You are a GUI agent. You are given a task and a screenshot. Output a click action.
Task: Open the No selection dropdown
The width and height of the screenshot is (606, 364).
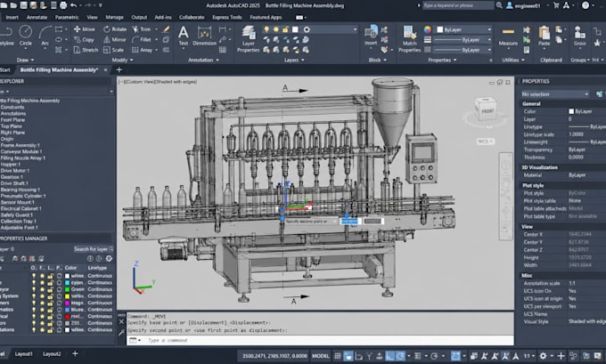(x=555, y=94)
